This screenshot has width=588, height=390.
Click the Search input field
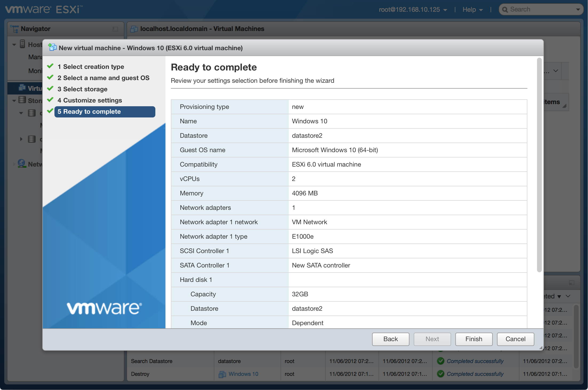click(x=541, y=9)
